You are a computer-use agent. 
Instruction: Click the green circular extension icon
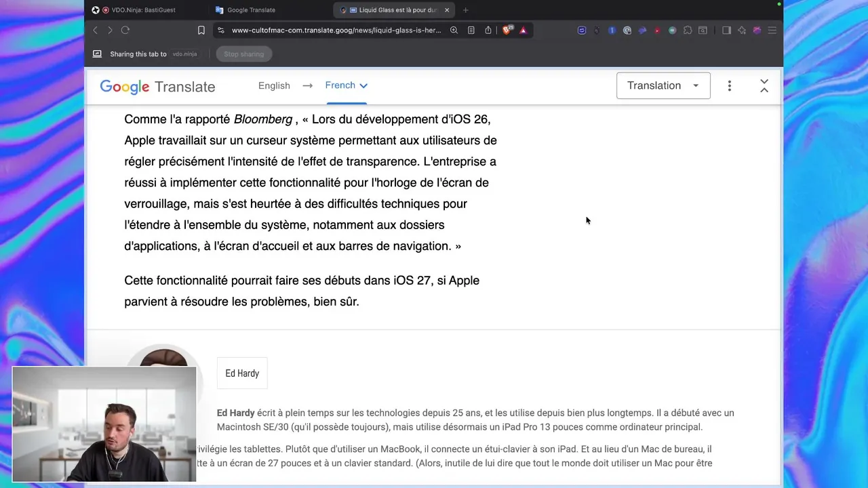[672, 30]
